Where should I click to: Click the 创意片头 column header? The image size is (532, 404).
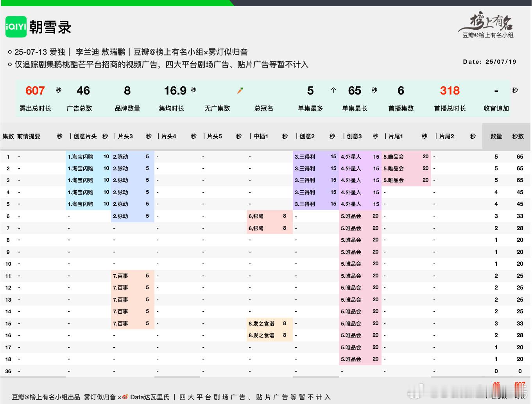coord(85,136)
